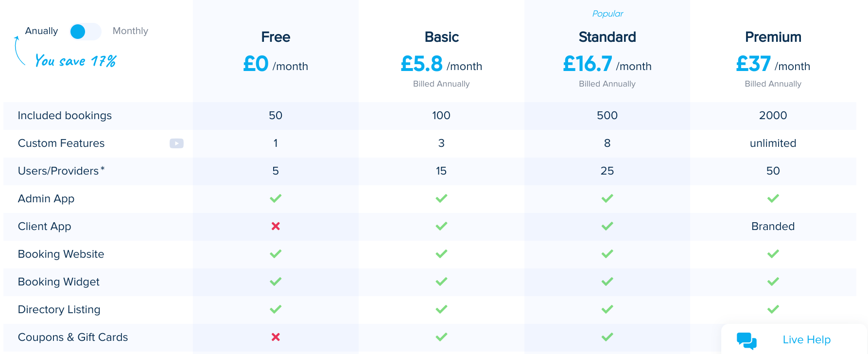Select the Monthly billing label
The height and width of the screenshot is (354, 868).
(130, 31)
